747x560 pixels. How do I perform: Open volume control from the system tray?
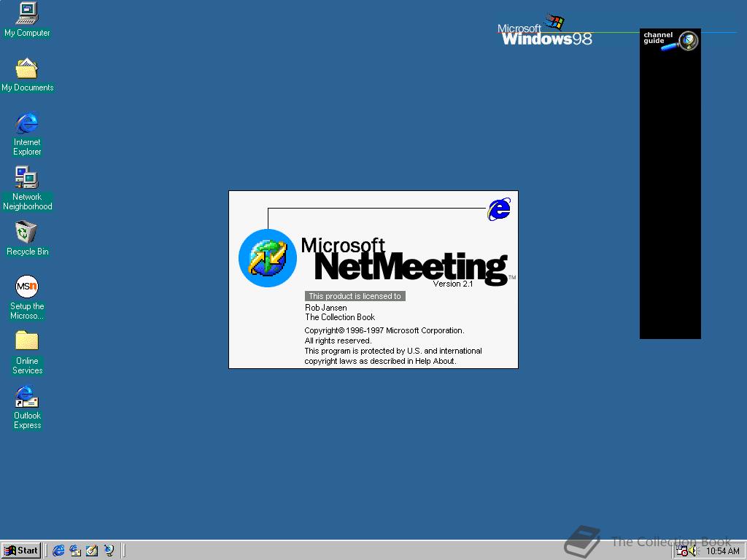[693, 551]
